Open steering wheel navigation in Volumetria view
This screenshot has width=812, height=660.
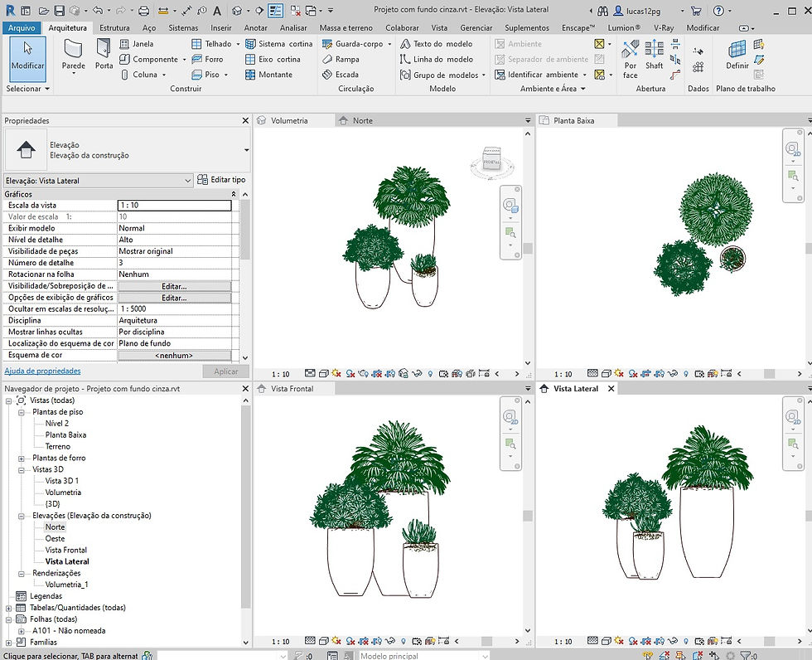(x=510, y=206)
